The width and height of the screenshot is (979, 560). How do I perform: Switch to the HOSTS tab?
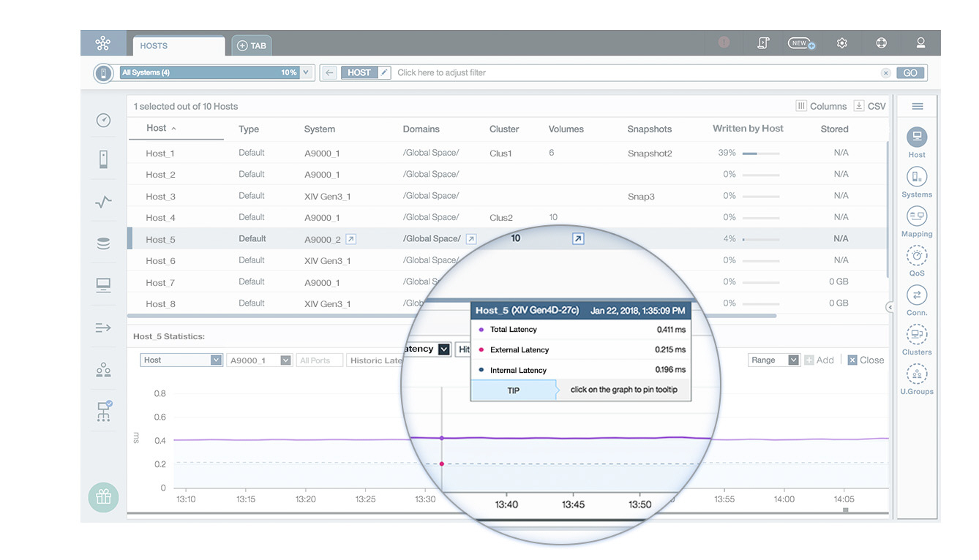[178, 45]
